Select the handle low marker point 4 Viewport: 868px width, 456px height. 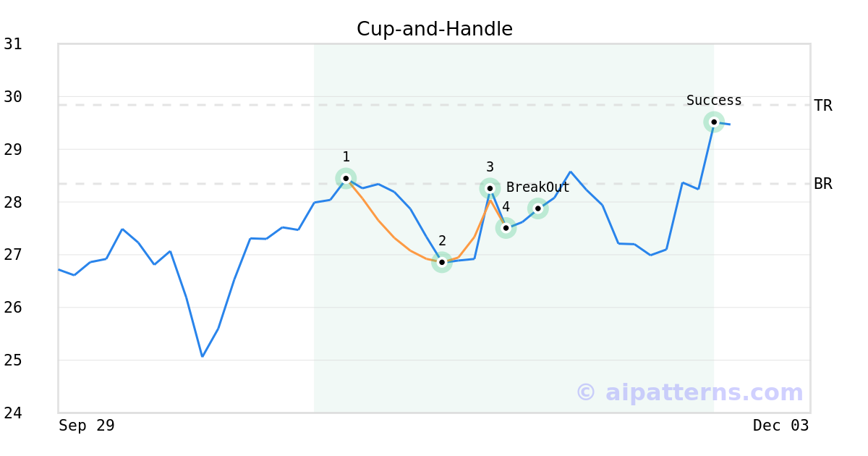click(x=506, y=227)
